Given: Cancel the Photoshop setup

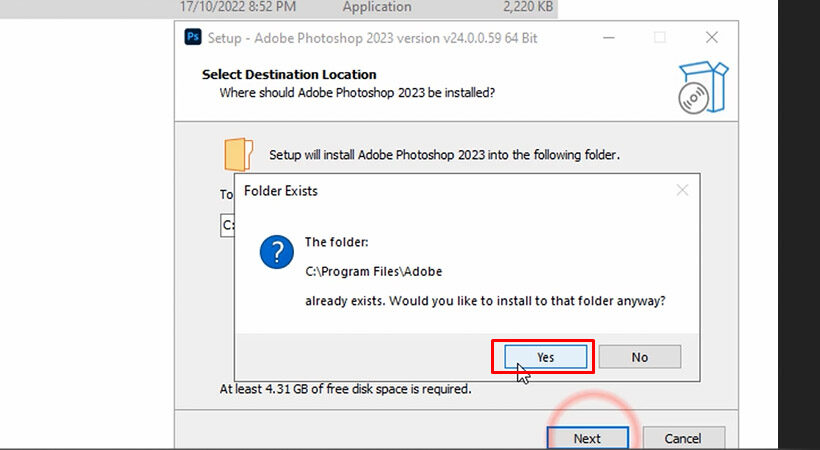Looking at the screenshot, I should [x=683, y=438].
